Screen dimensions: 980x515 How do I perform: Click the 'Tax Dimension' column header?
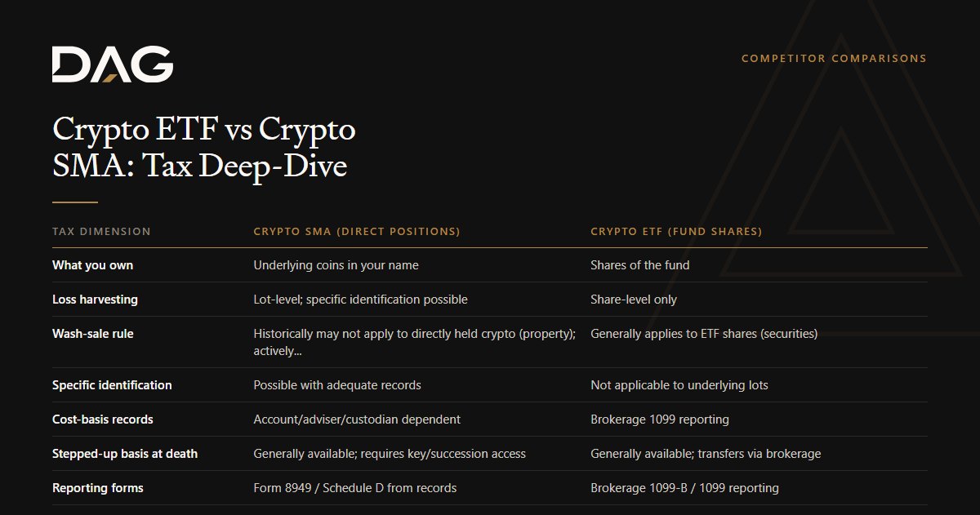pos(101,232)
